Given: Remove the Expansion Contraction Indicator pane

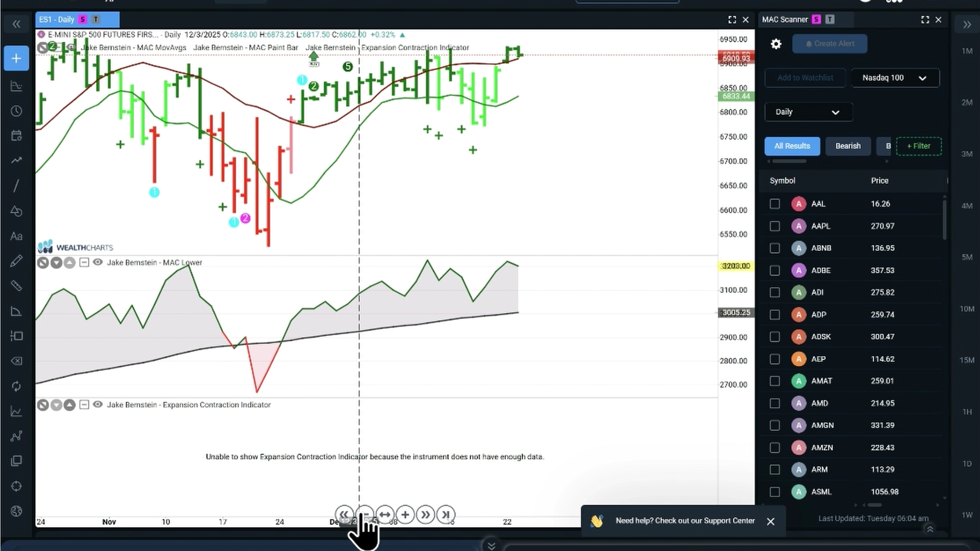Looking at the screenshot, I should tap(43, 405).
